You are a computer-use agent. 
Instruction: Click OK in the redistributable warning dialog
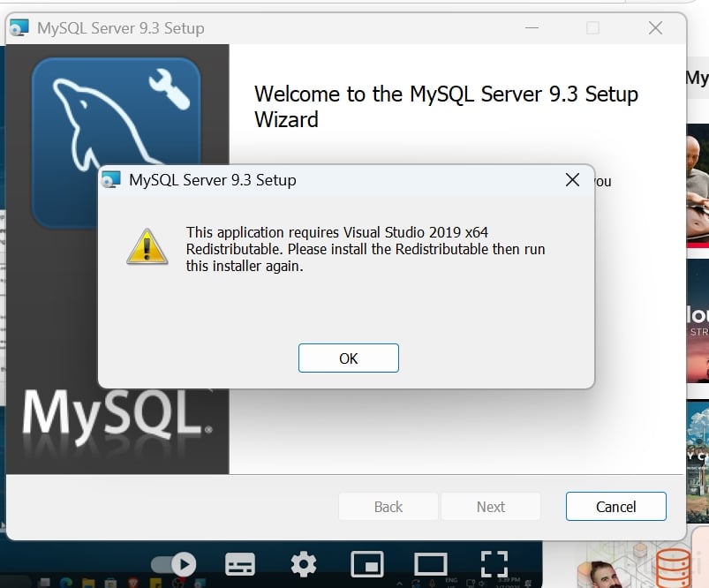click(348, 358)
